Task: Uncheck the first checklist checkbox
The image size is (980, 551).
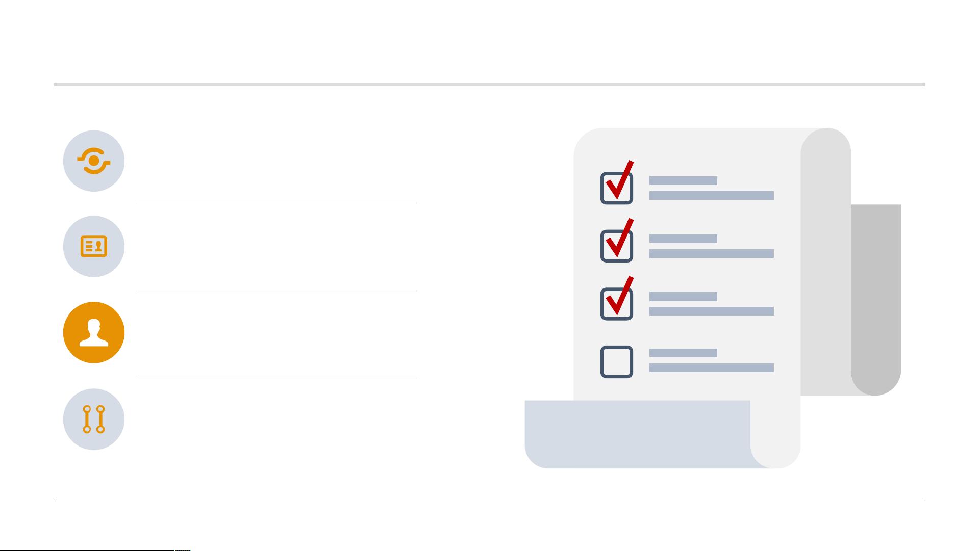Action: (x=617, y=189)
